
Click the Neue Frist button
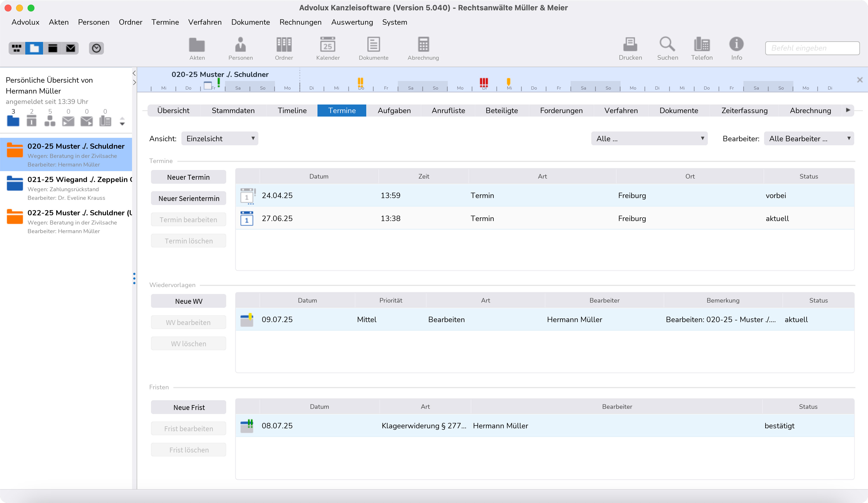coord(188,407)
